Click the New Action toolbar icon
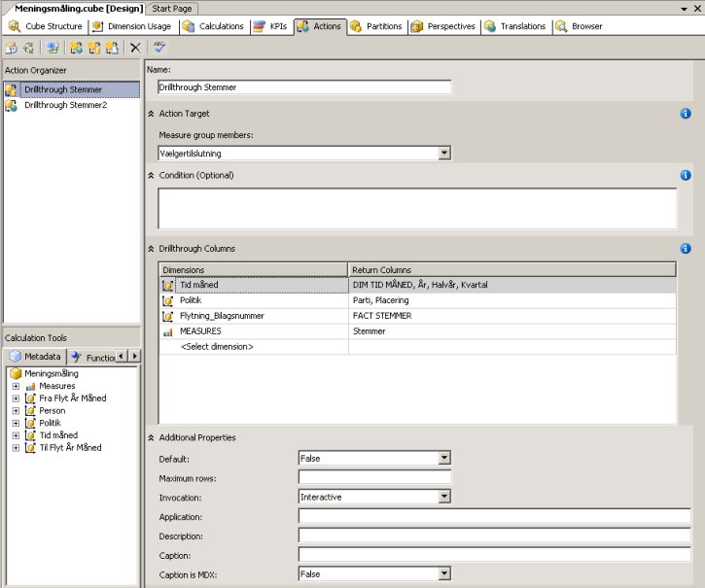Image resolution: width=705 pixels, height=588 pixels. tap(76, 48)
